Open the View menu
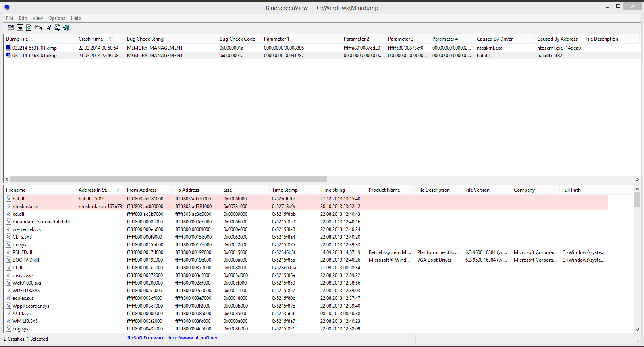 coord(37,18)
